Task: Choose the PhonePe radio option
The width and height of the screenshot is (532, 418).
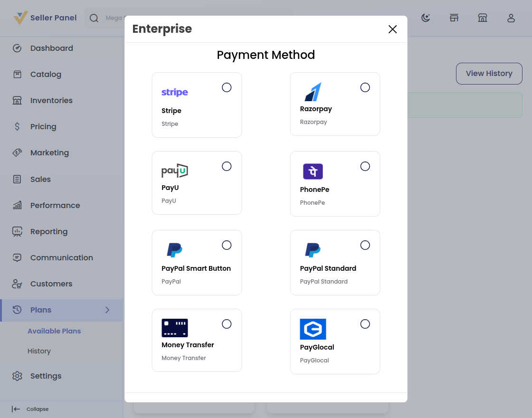Action: click(365, 166)
